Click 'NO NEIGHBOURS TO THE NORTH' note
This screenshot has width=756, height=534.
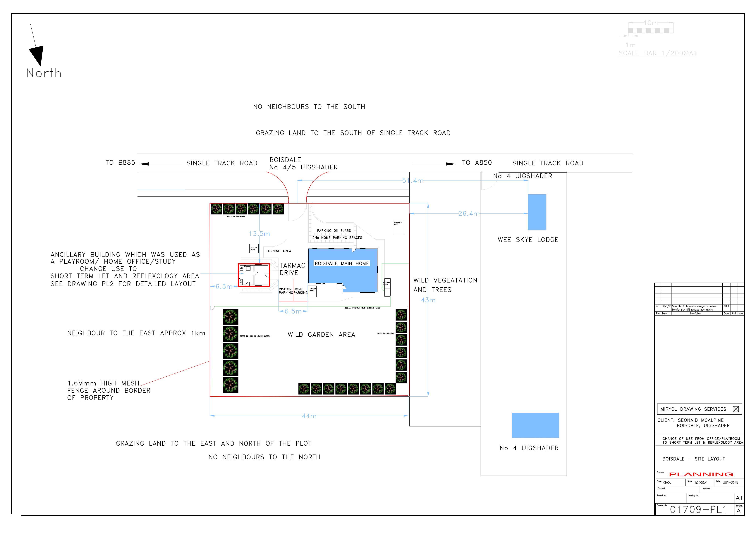pyautogui.click(x=264, y=457)
